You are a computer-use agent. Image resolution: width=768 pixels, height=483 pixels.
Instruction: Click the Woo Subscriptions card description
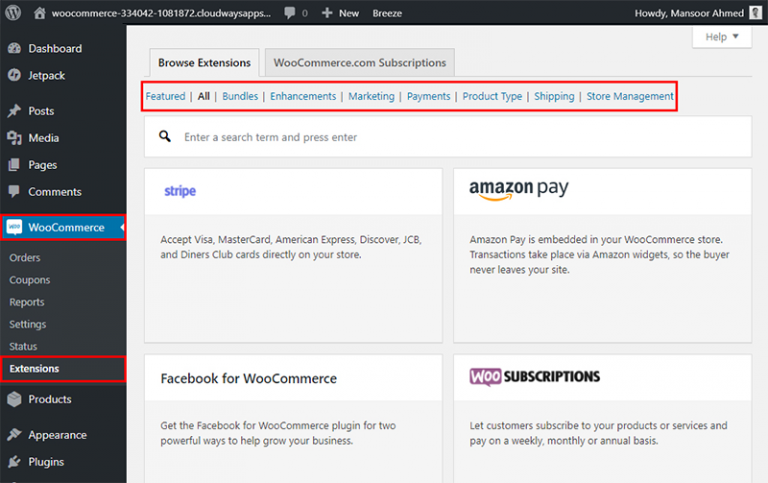click(x=599, y=433)
